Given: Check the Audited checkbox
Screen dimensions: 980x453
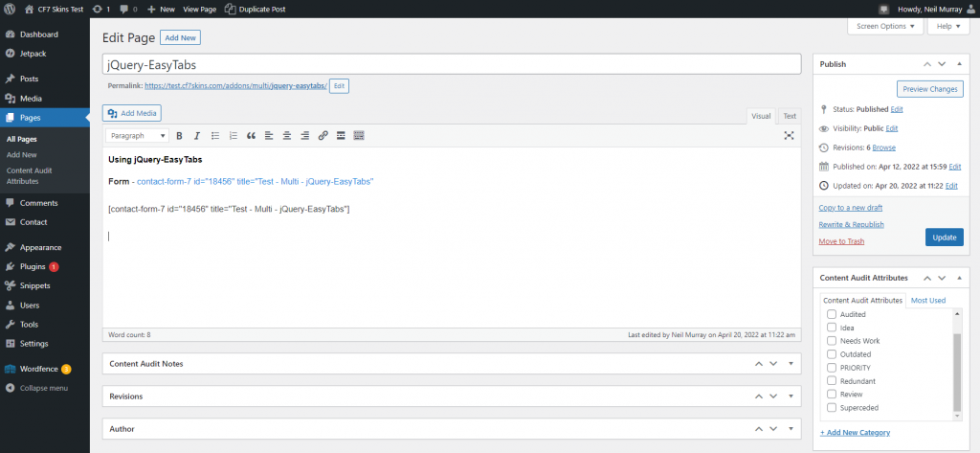Looking at the screenshot, I should [832, 314].
